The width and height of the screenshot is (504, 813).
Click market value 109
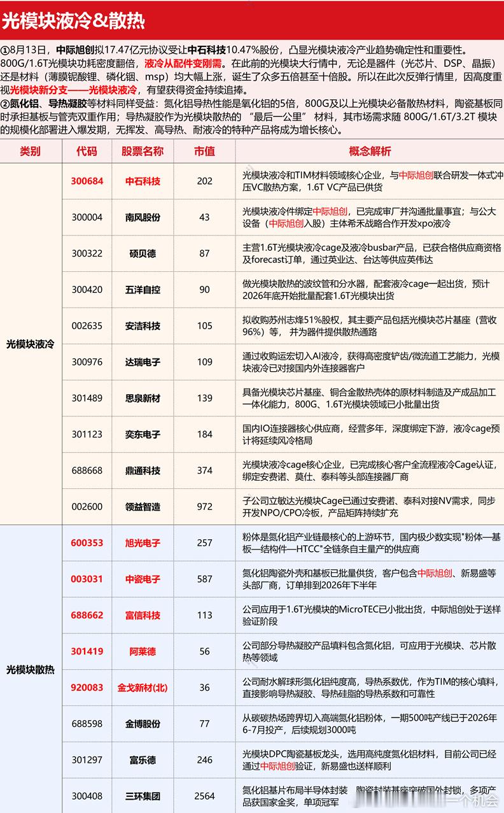click(204, 362)
